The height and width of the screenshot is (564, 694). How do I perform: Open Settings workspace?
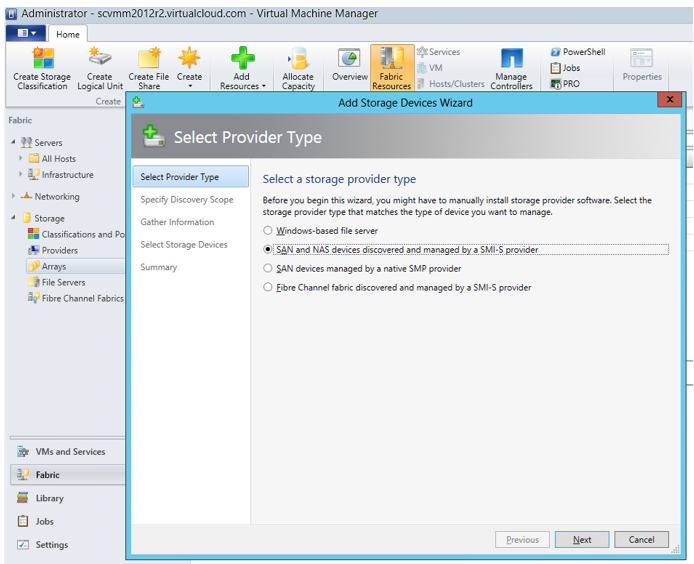pos(68,545)
